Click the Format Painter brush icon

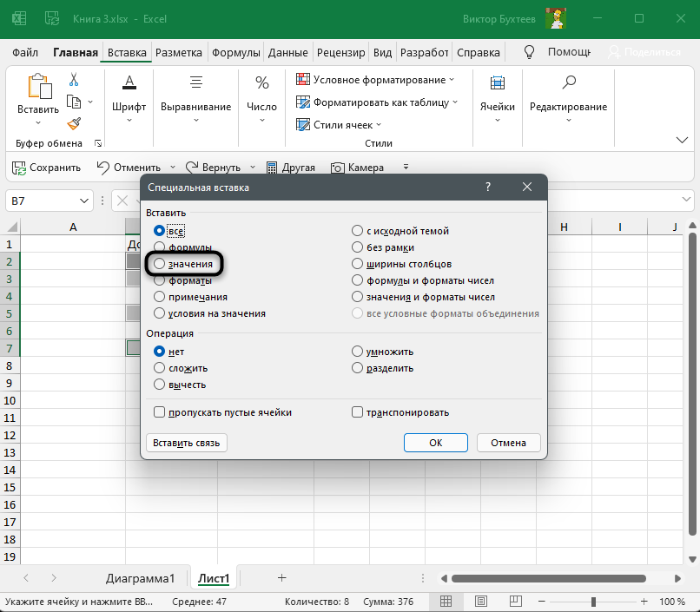tap(74, 123)
